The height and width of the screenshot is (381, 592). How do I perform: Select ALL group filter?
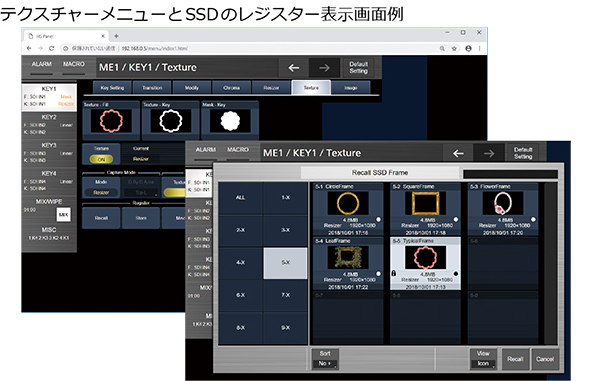240,198
